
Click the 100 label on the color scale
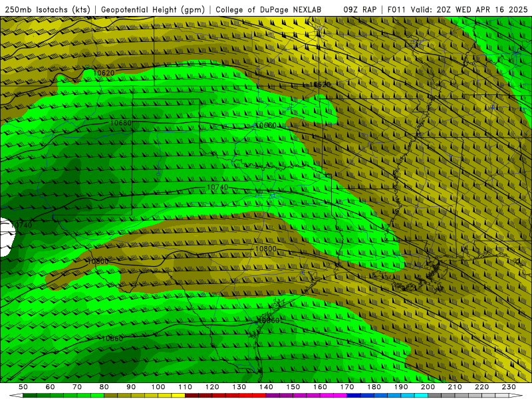(x=158, y=387)
